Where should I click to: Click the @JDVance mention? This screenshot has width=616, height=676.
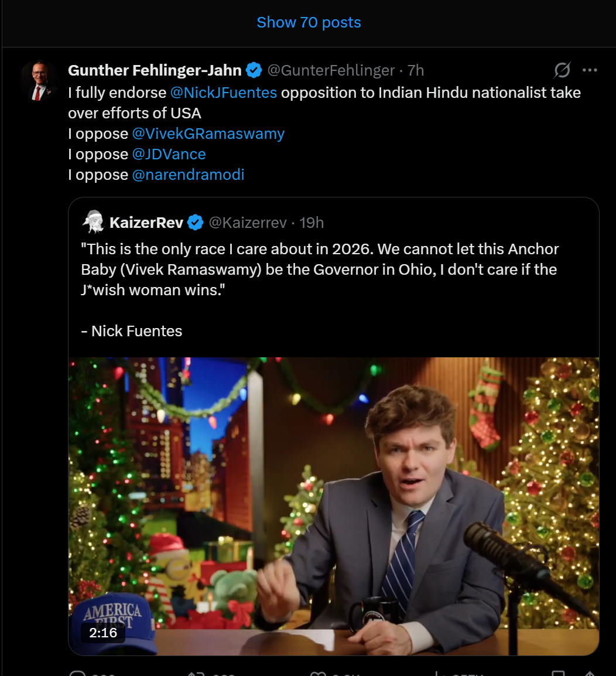click(x=169, y=154)
